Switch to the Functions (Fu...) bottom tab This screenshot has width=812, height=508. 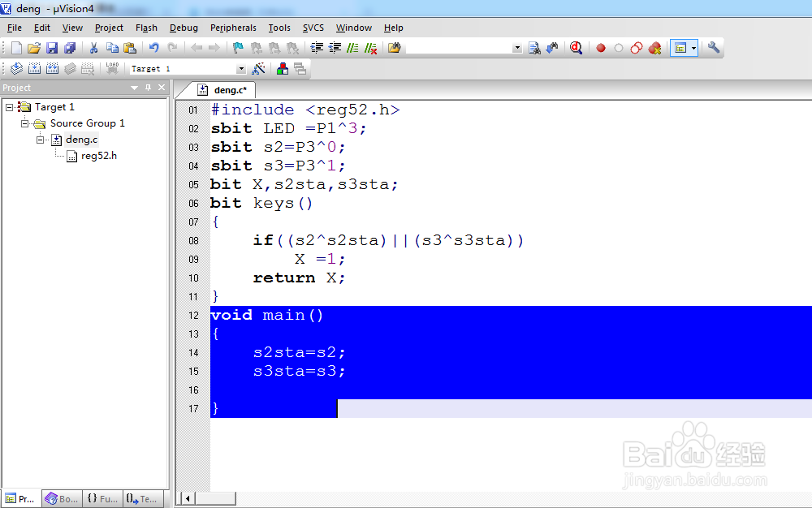point(103,499)
